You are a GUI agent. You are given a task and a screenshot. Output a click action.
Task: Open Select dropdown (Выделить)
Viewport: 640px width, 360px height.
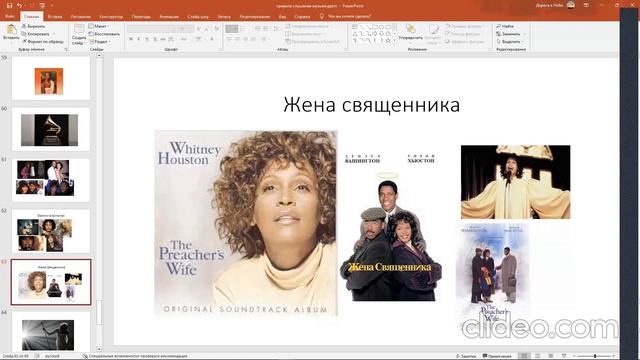click(x=510, y=42)
